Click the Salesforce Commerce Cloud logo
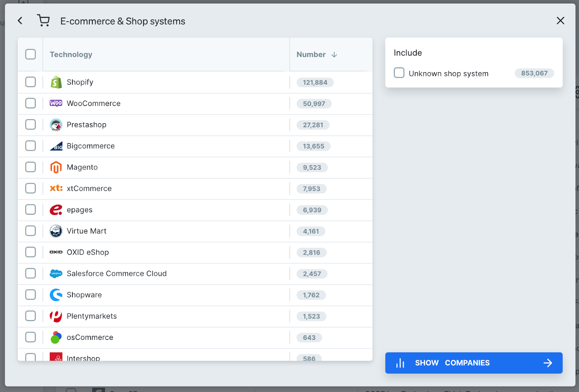Image resolution: width=579 pixels, height=392 pixels. click(56, 274)
